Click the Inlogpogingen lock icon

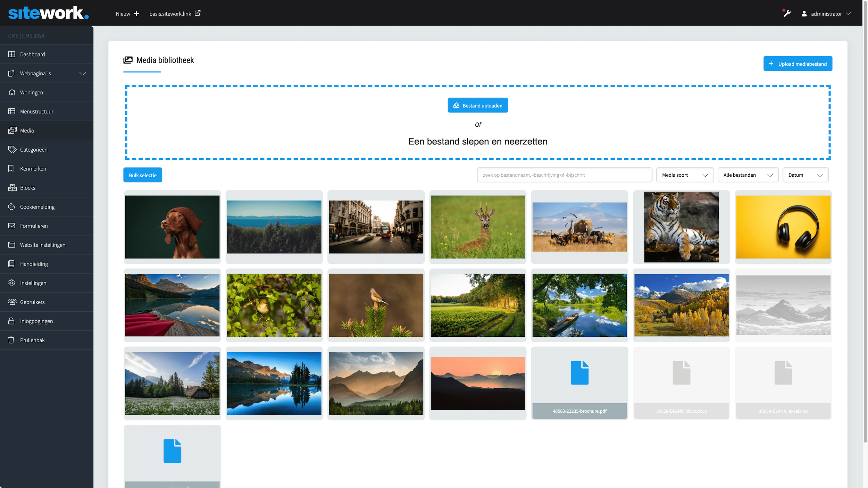(x=11, y=321)
